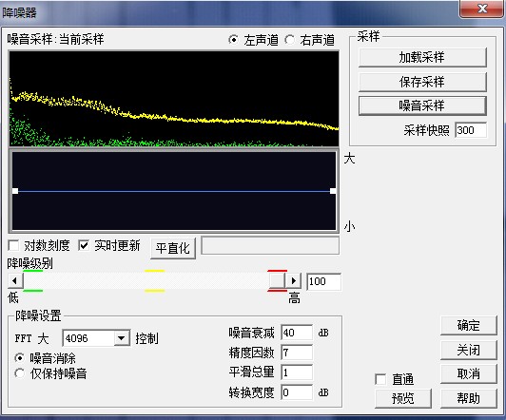Choose 仅保持噪音 option

(x=20, y=373)
